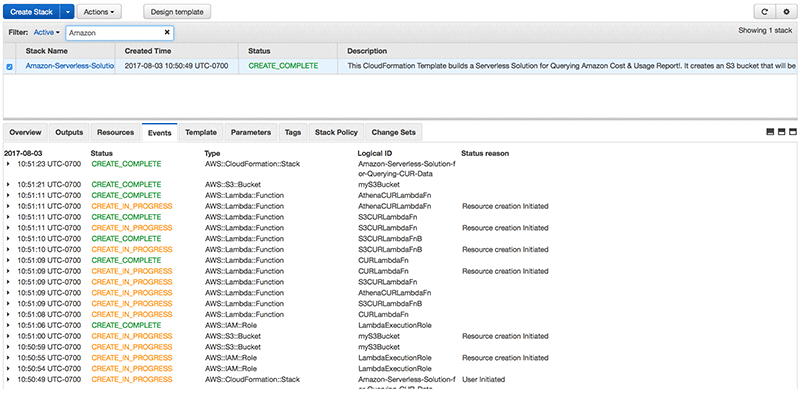Image resolution: width=800 pixels, height=393 pixels.
Task: Click the AWS::S3::Bucket type at 10:51:21
Action: click(x=233, y=184)
